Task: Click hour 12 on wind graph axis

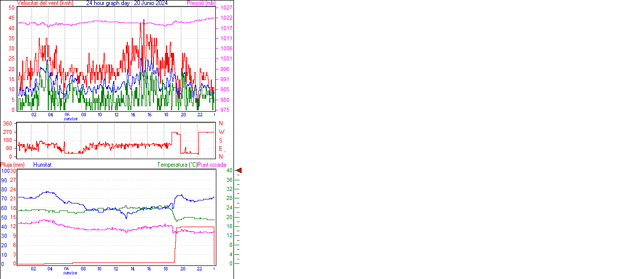Action: pos(117,114)
